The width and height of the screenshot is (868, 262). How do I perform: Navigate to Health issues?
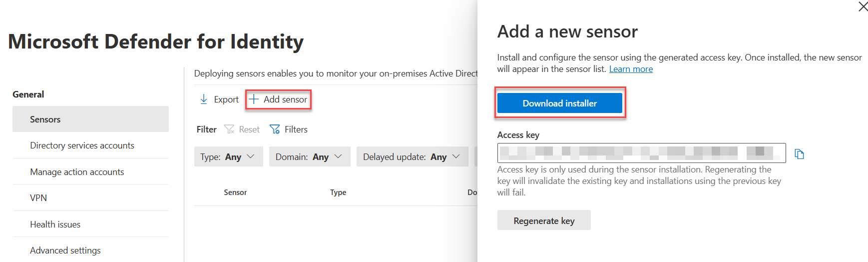click(x=55, y=224)
